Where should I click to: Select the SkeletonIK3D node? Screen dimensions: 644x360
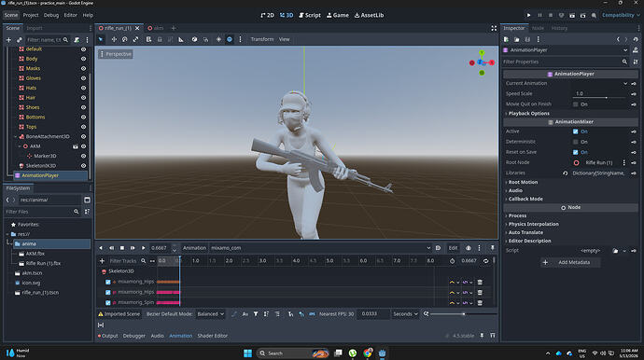[41, 166]
